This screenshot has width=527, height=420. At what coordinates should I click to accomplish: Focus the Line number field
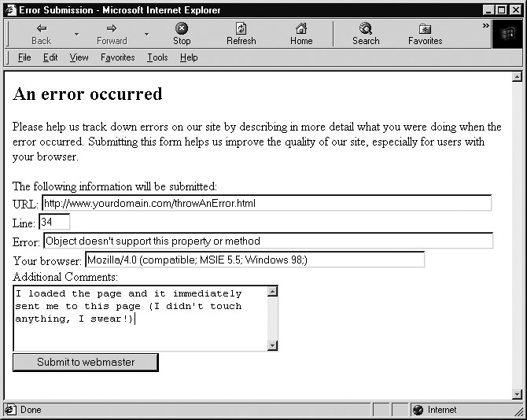point(54,223)
